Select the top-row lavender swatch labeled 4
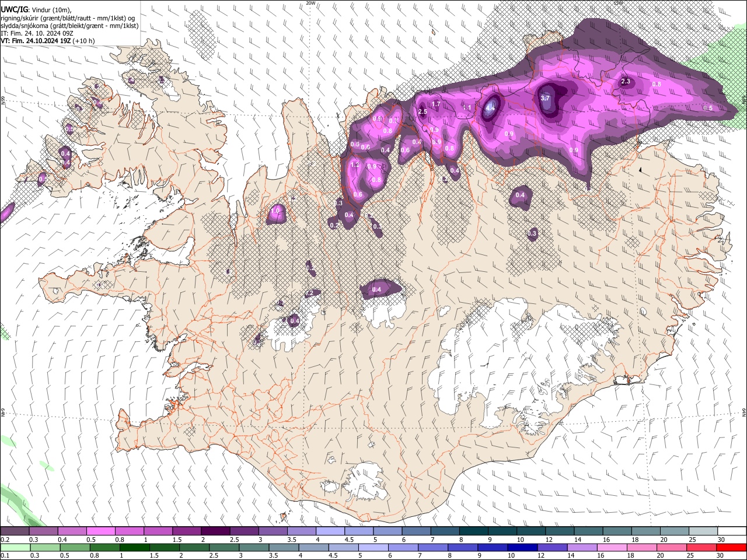Screen dimensions: 747x560 (330, 531)
